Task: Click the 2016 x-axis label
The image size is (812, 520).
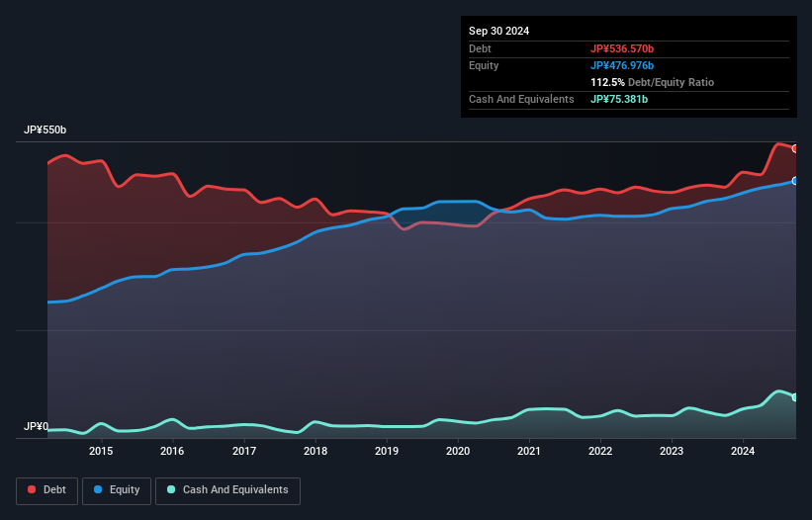Action: 172,451
